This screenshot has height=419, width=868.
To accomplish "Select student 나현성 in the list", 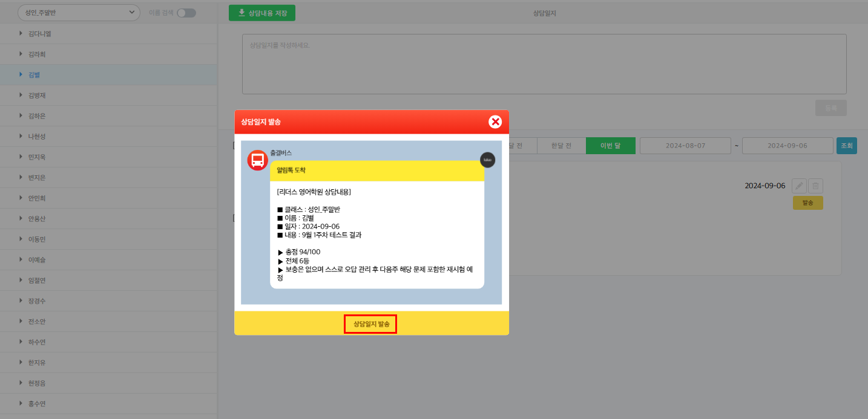I will click(x=36, y=137).
